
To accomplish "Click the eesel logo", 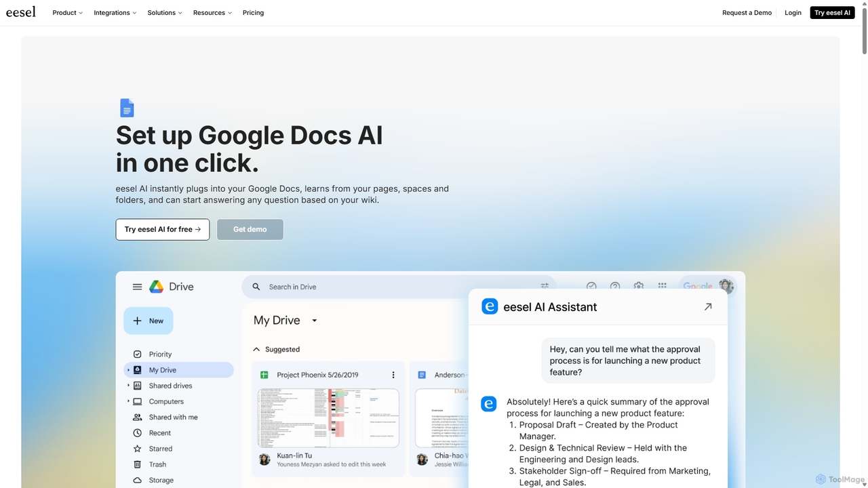I will [x=21, y=12].
